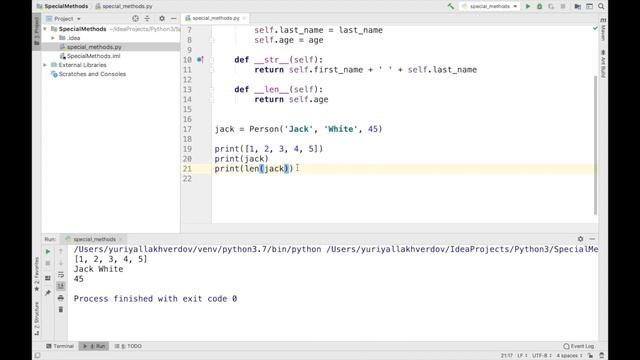Viewport: 640px width, 360px height.
Task: Click the Search Everywhere magnifier icon
Action: [601, 6]
